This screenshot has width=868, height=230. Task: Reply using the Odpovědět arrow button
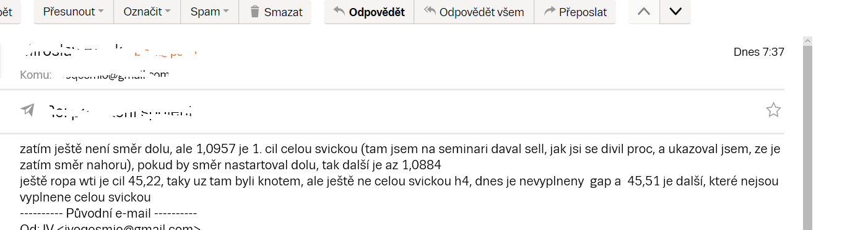369,12
